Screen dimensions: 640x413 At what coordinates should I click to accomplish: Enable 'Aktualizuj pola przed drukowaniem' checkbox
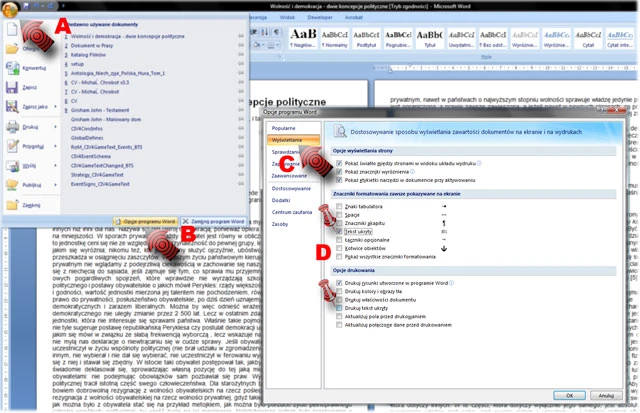point(339,316)
